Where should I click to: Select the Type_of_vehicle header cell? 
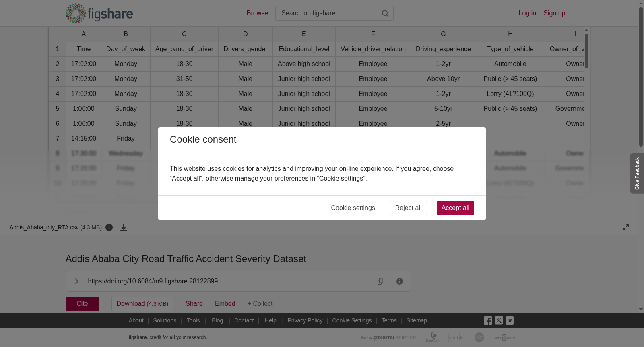pyautogui.click(x=510, y=49)
